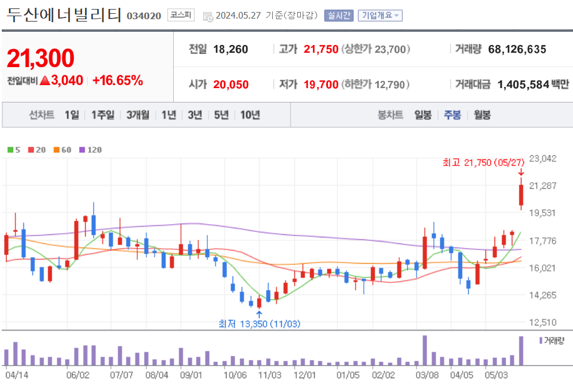Click the last volume bar at the chart's right edge
Viewport: 573px width, 392px height.
click(x=521, y=351)
